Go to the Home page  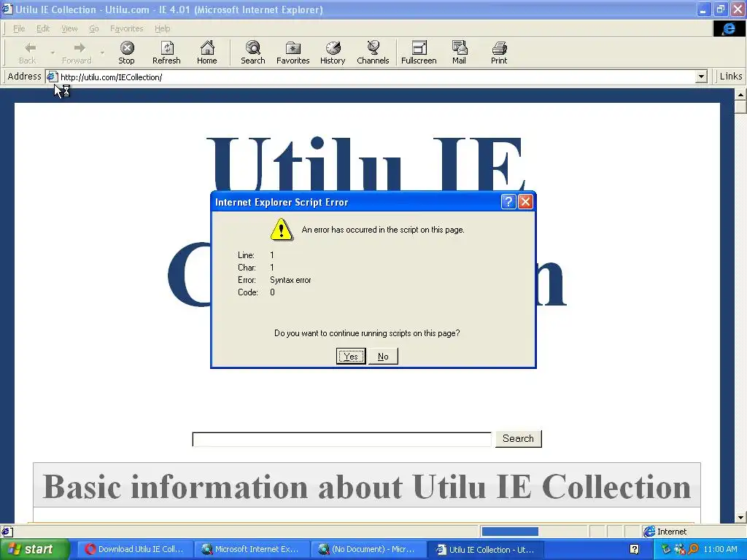[x=206, y=52]
